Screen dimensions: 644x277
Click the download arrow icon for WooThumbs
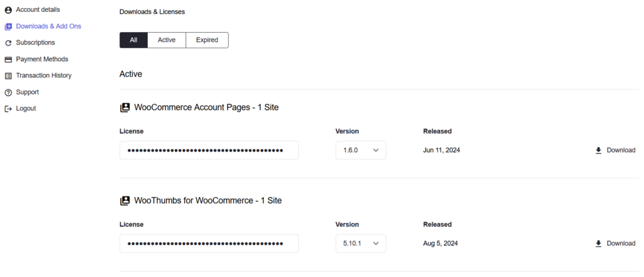(598, 244)
